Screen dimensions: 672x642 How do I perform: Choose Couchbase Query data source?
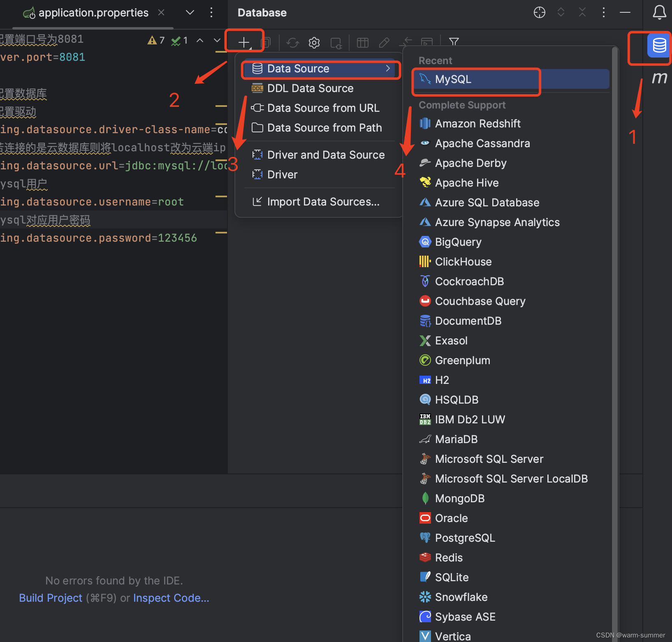(x=511, y=301)
